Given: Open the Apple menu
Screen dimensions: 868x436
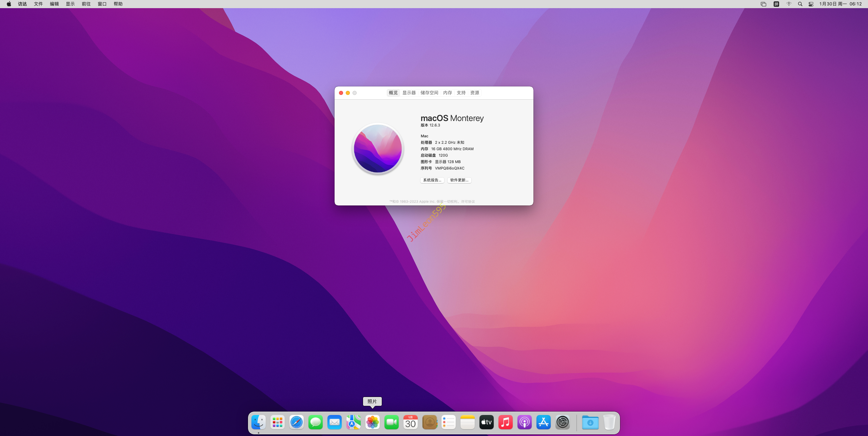Looking at the screenshot, I should [x=9, y=4].
